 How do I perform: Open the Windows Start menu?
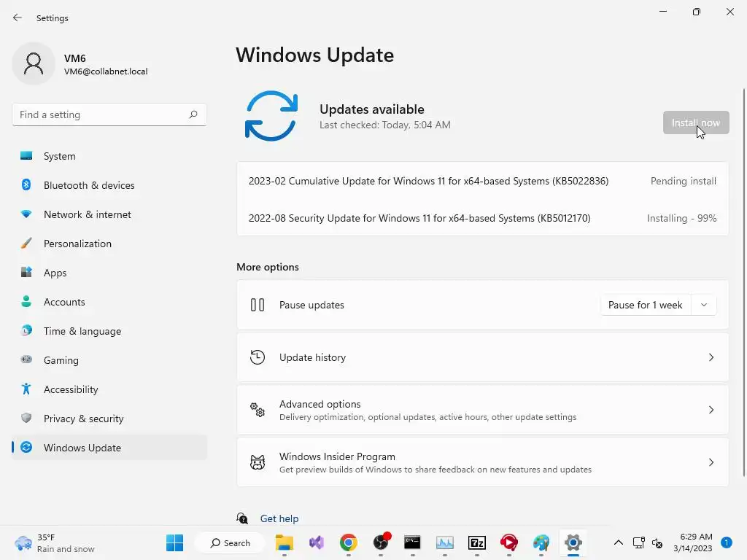174,542
